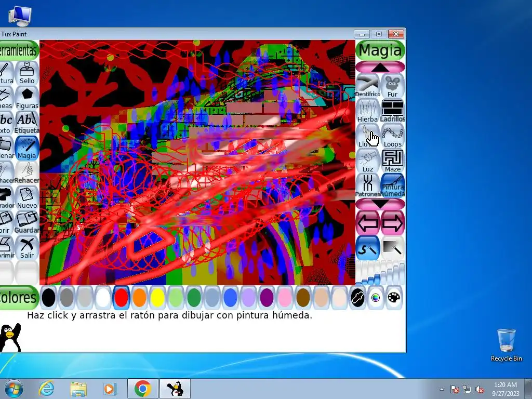Click Tux Paint taskbar button
The image size is (532, 399).
[x=175, y=389]
